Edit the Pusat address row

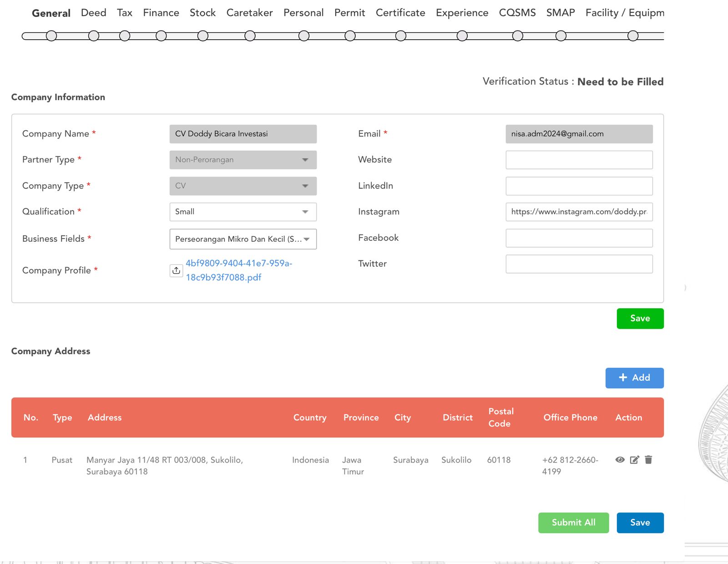[634, 460]
